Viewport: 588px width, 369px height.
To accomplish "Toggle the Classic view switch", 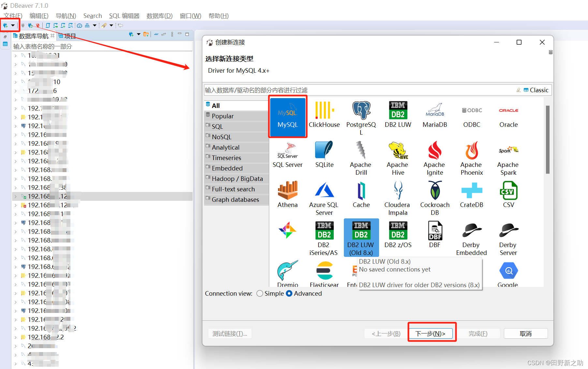I will click(536, 90).
